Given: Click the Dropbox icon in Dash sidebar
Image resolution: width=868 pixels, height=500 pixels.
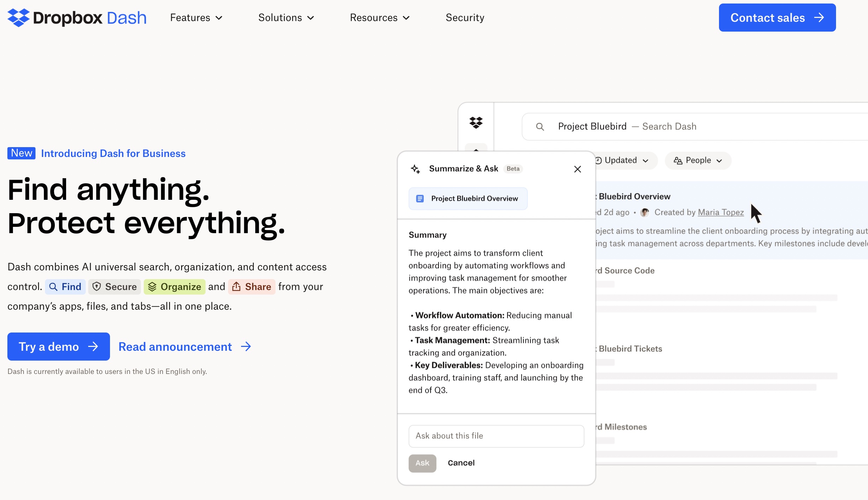Looking at the screenshot, I should coord(476,123).
